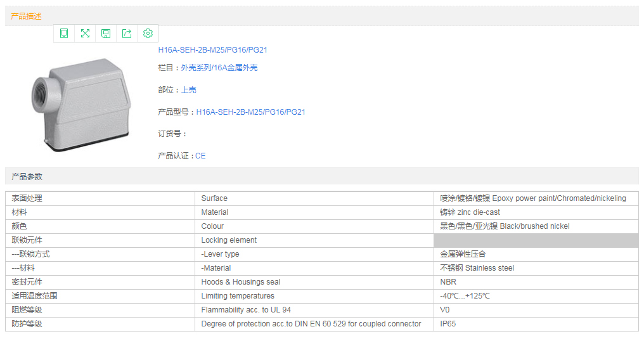This screenshot has height=341, width=644.
Task: Click the 铸锌 zinc die-cast material cell
Action: click(470, 212)
